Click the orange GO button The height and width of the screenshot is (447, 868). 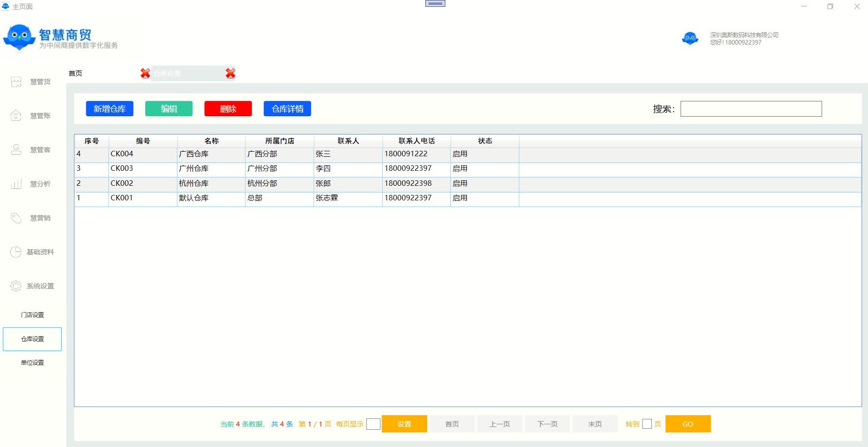pyautogui.click(x=688, y=424)
